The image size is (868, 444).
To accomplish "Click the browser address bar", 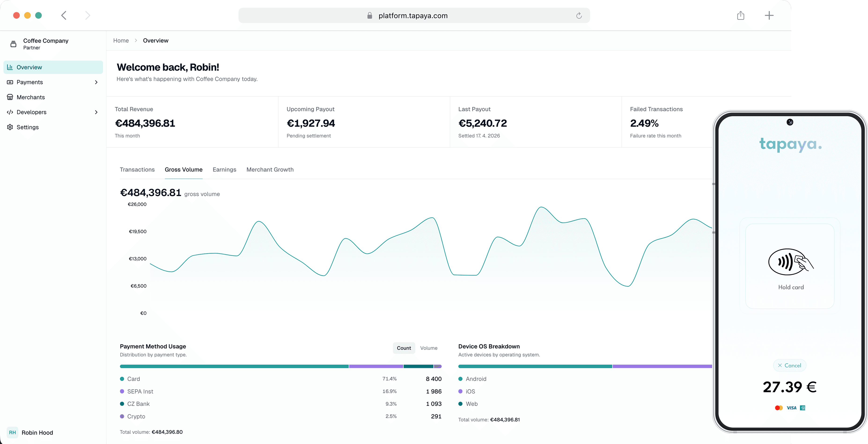I will [414, 15].
